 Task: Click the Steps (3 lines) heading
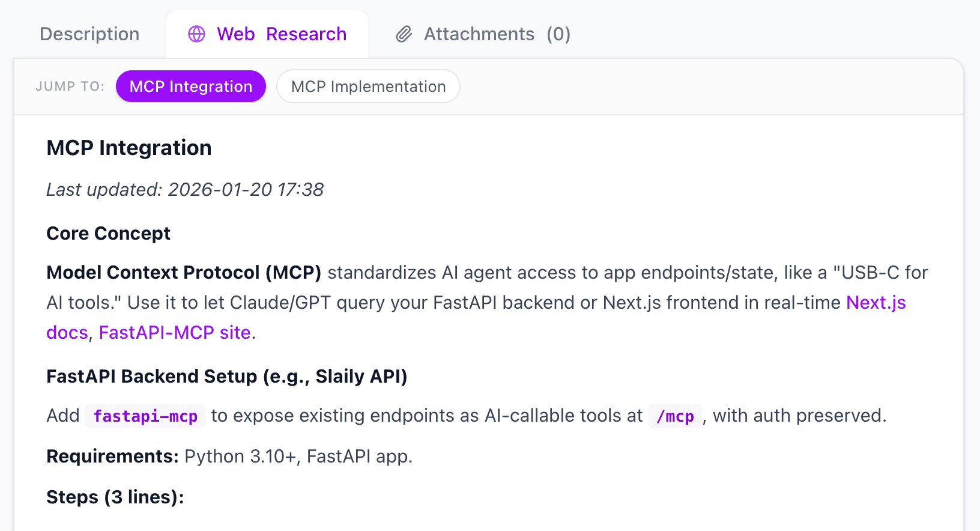115,497
